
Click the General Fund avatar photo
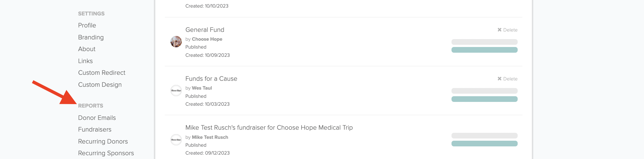[176, 42]
